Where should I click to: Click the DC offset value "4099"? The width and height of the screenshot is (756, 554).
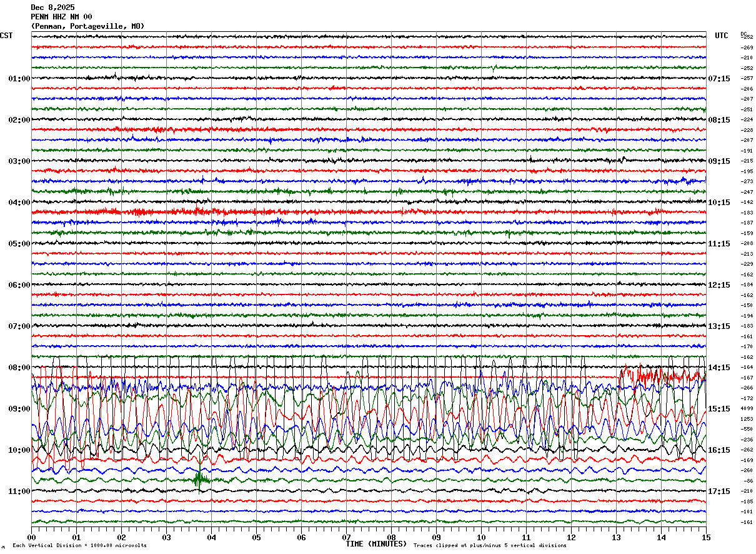coord(747,409)
